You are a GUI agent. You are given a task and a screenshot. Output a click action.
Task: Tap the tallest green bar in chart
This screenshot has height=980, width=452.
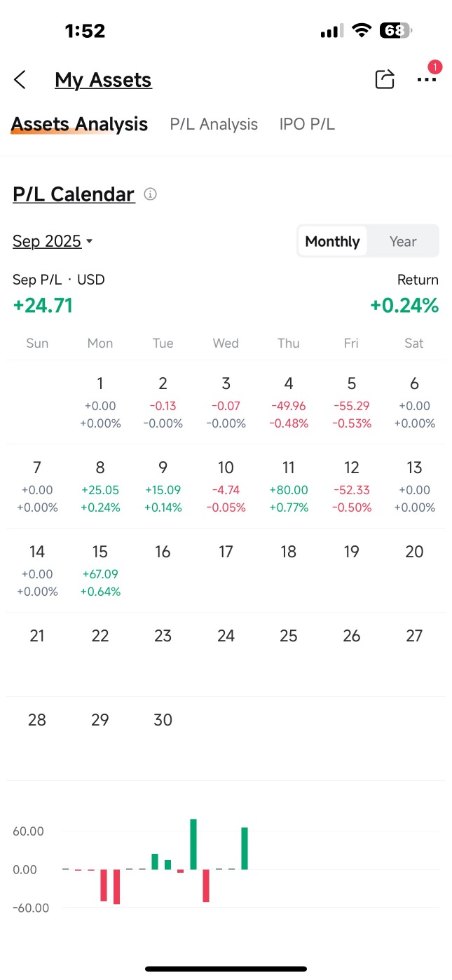point(193,844)
